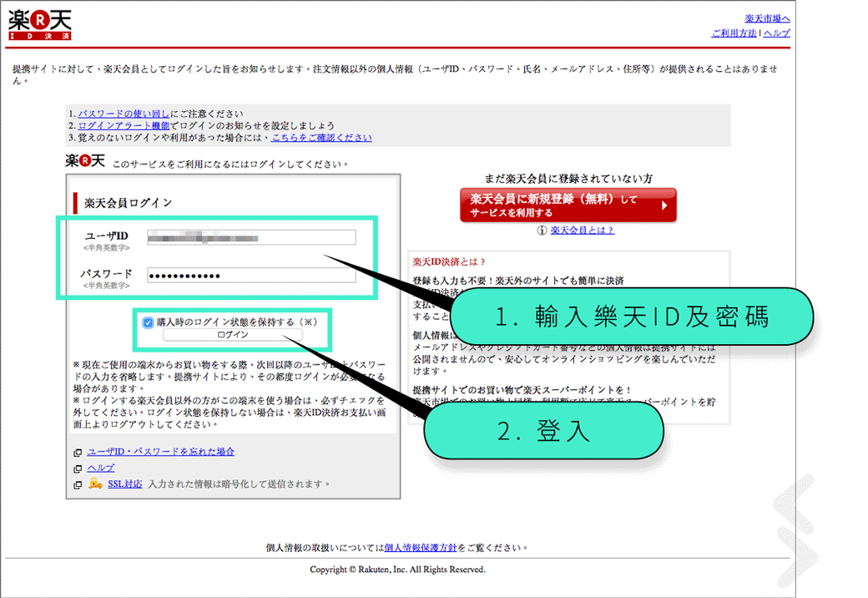Toggle 購入時のログイン状態を保持する checkbox
This screenshot has width=868, height=598.
pos(148,322)
